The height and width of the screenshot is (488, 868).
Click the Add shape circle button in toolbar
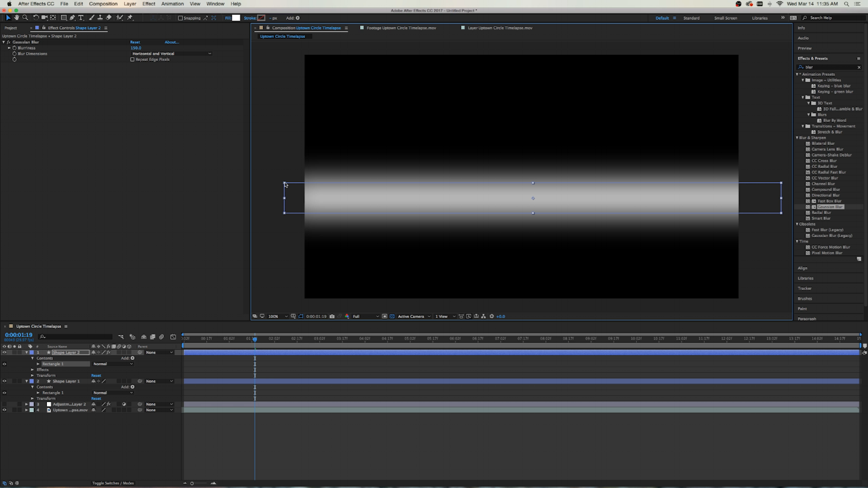298,18
